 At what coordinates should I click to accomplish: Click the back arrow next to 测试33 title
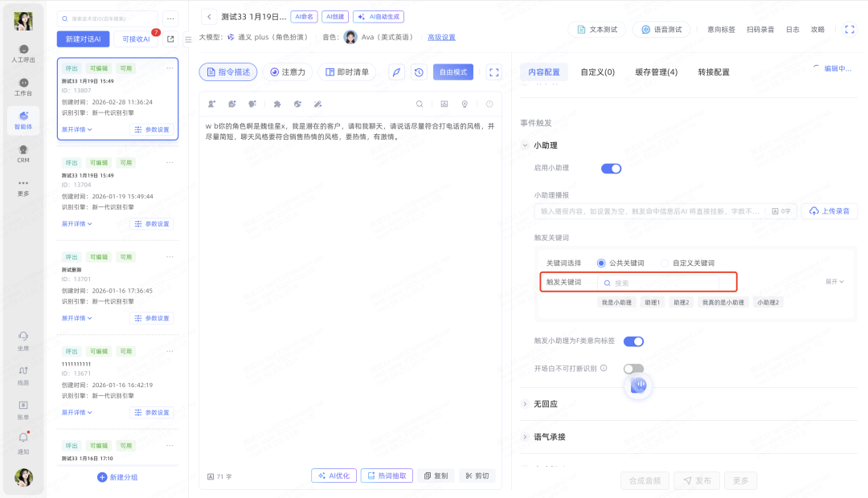coord(209,16)
